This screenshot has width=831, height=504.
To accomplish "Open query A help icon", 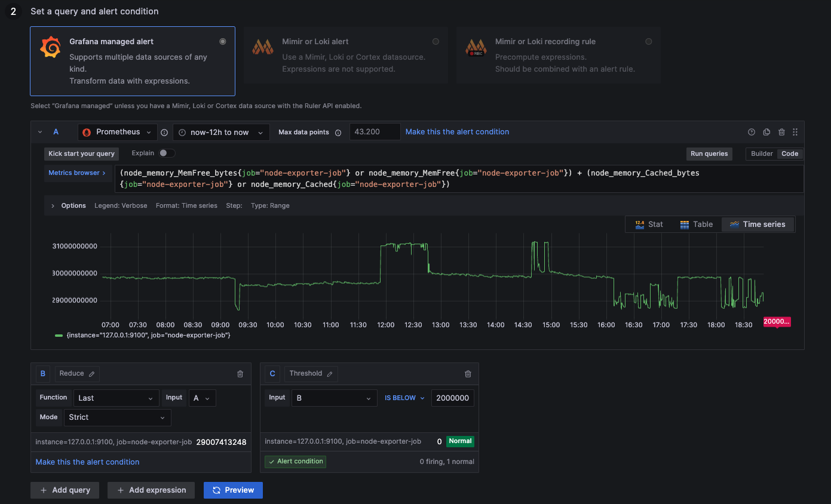I will tap(752, 132).
